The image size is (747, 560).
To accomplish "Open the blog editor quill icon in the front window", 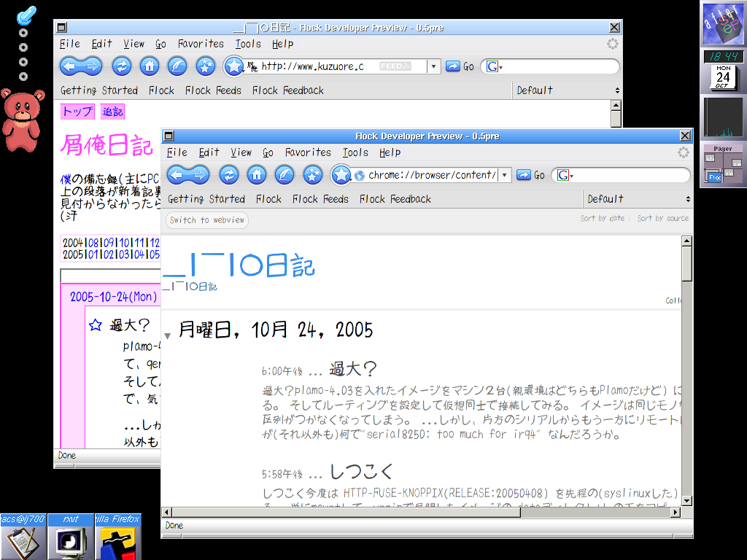I will coord(285,175).
